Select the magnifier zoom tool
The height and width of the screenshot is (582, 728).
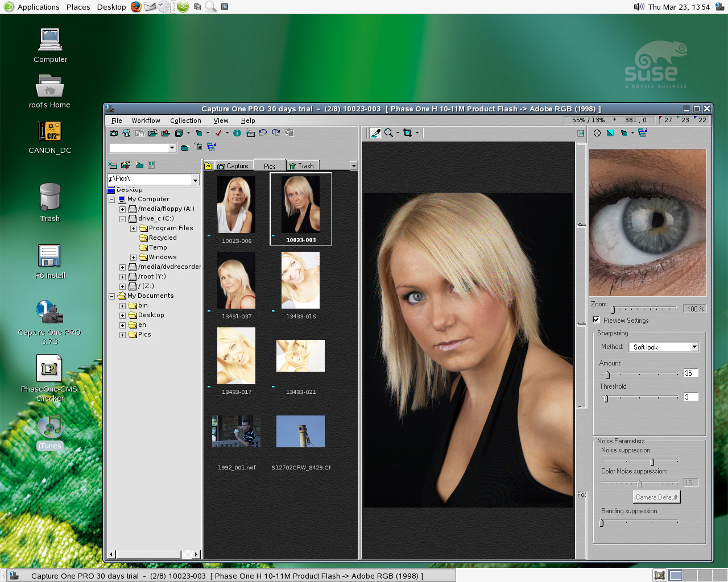(388, 133)
